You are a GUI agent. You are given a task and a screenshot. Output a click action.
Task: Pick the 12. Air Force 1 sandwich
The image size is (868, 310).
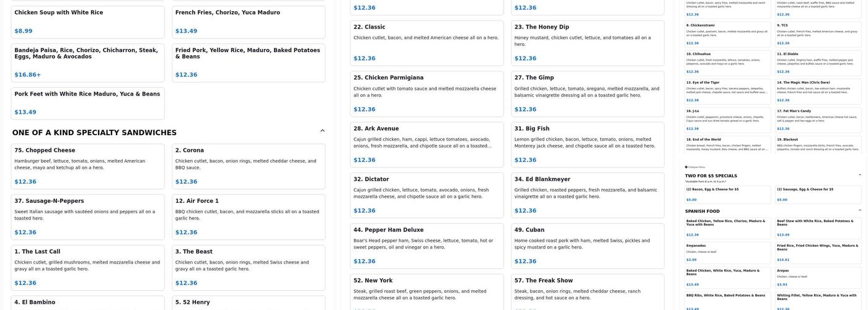pyautogui.click(x=248, y=217)
